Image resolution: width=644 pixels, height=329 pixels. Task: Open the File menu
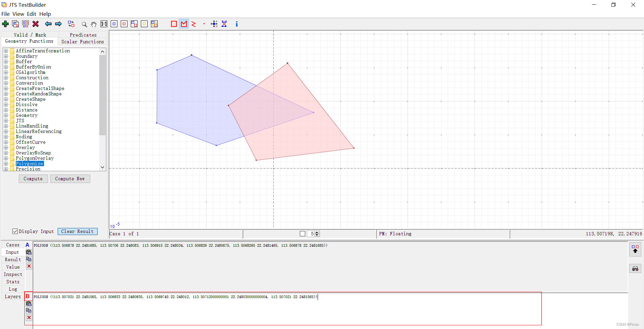tap(5, 14)
